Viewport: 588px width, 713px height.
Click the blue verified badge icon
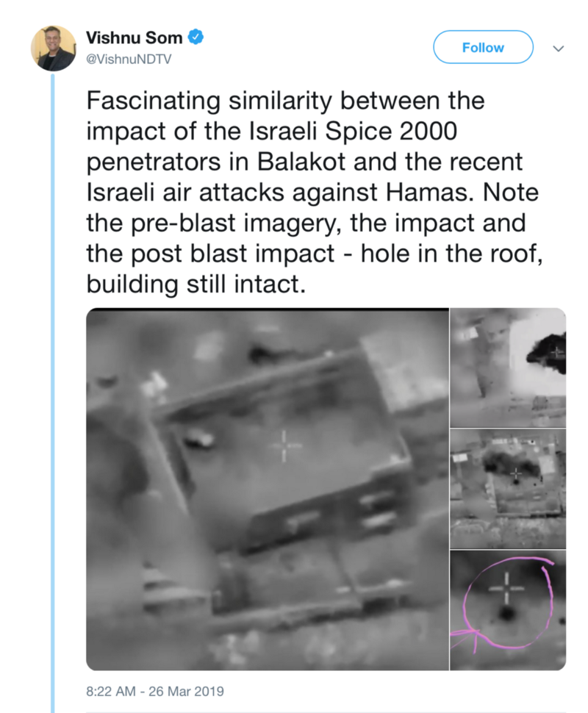pos(196,37)
